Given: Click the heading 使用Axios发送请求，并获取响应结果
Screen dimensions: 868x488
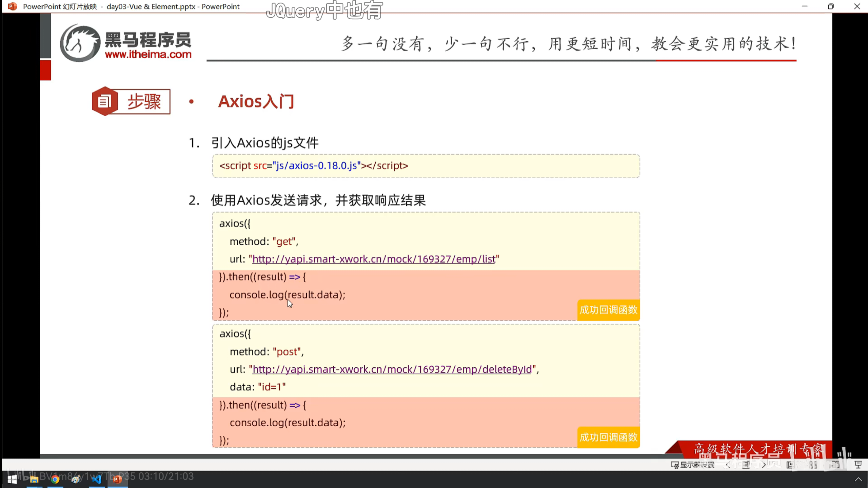Looking at the screenshot, I should [318, 200].
